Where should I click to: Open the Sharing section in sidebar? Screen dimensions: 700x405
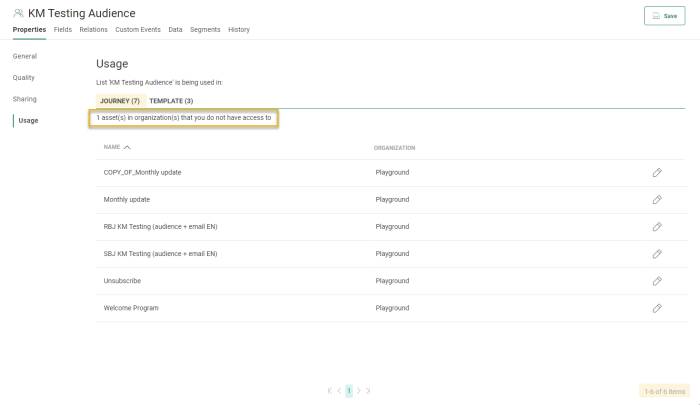tap(25, 99)
